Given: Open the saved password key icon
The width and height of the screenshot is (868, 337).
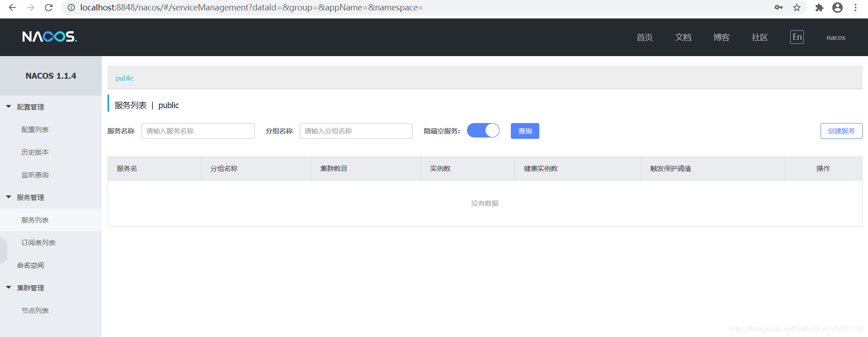Looking at the screenshot, I should tap(778, 8).
